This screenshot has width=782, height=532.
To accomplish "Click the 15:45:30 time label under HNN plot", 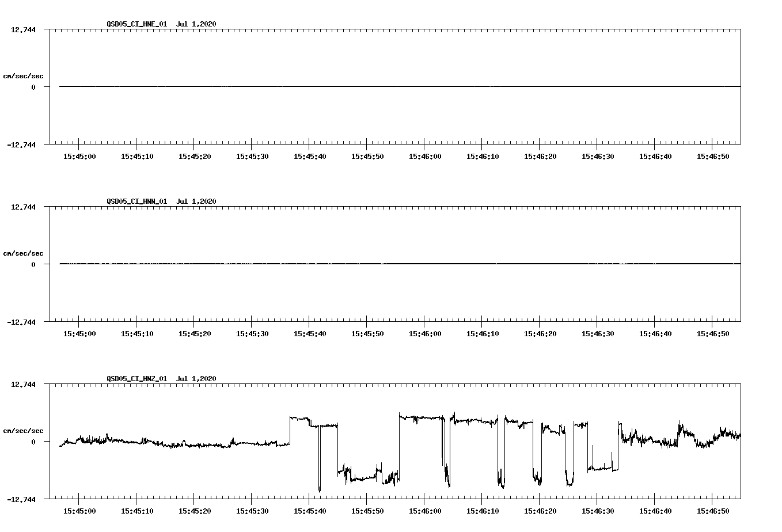I will (252, 334).
